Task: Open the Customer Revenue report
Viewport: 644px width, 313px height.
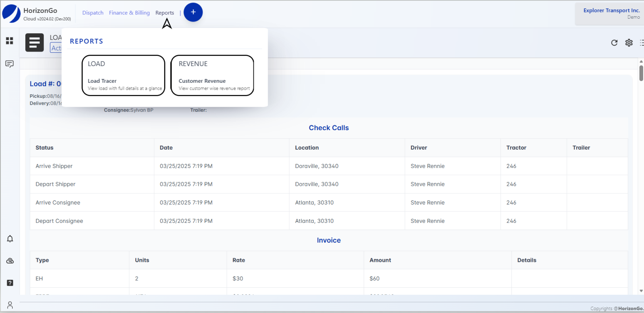Action: coord(212,76)
